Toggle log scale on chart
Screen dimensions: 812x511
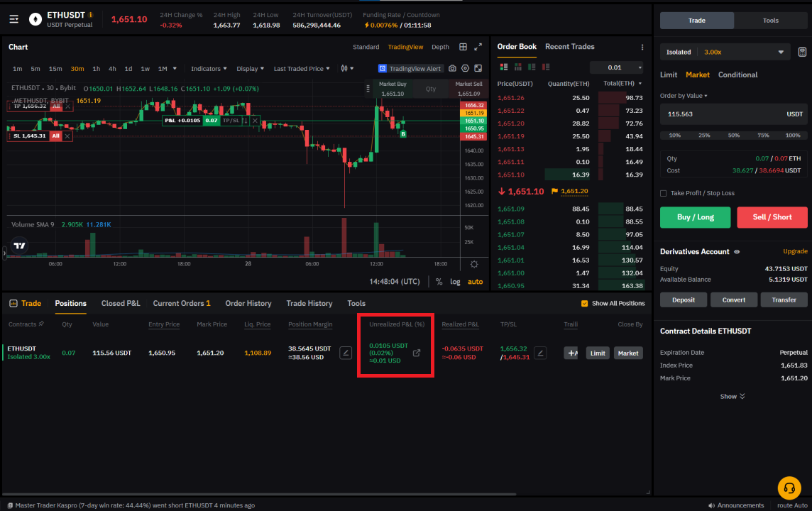[x=455, y=282]
